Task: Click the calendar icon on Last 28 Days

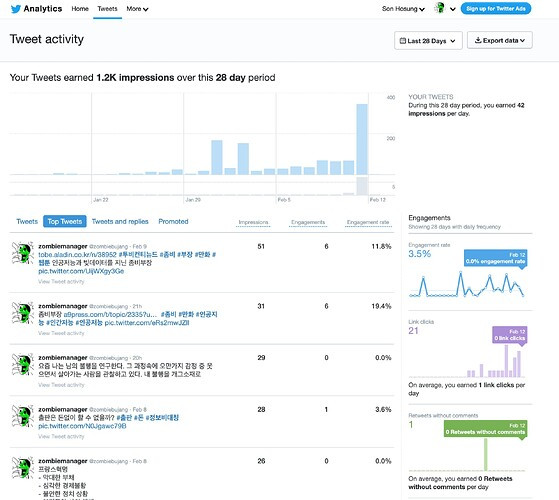Action: (402, 41)
